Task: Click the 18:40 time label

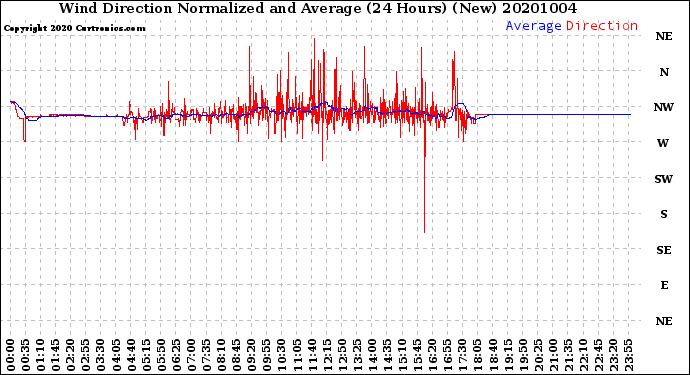Action: [493, 355]
